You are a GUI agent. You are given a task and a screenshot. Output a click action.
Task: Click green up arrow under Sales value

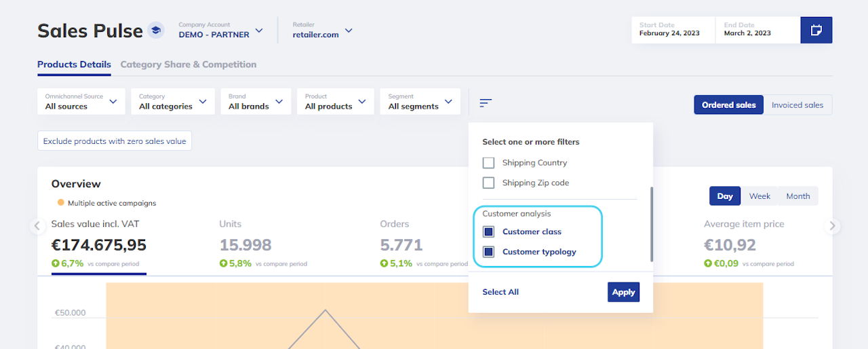[56, 263]
